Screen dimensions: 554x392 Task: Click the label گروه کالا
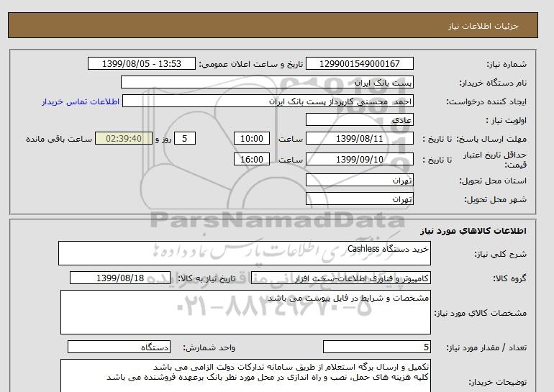click(509, 278)
